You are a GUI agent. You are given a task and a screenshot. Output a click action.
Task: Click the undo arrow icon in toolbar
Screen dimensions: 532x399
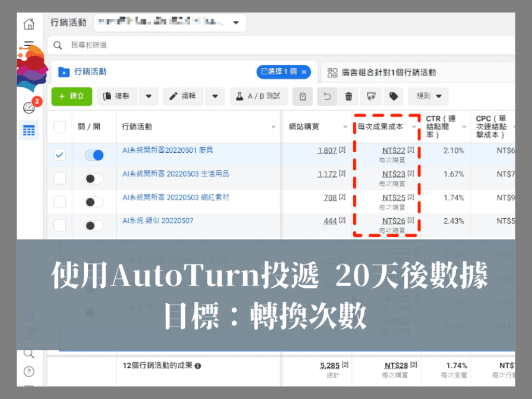tap(327, 97)
